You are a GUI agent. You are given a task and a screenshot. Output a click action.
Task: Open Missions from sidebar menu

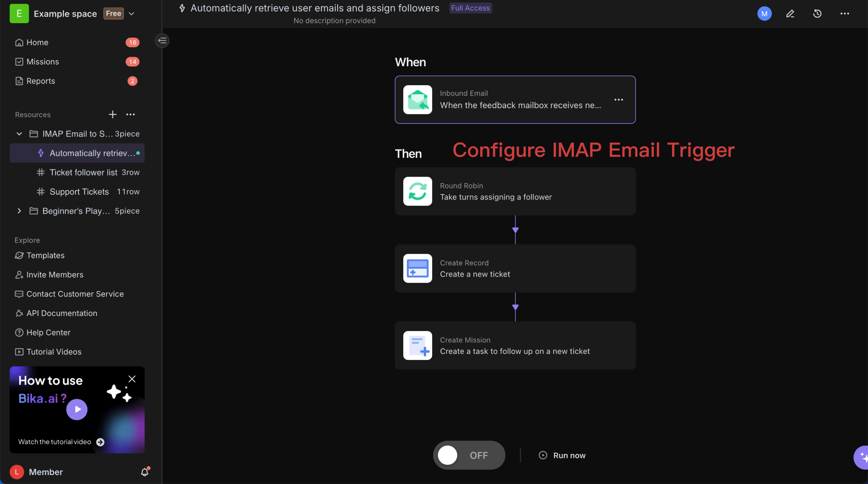[42, 62]
